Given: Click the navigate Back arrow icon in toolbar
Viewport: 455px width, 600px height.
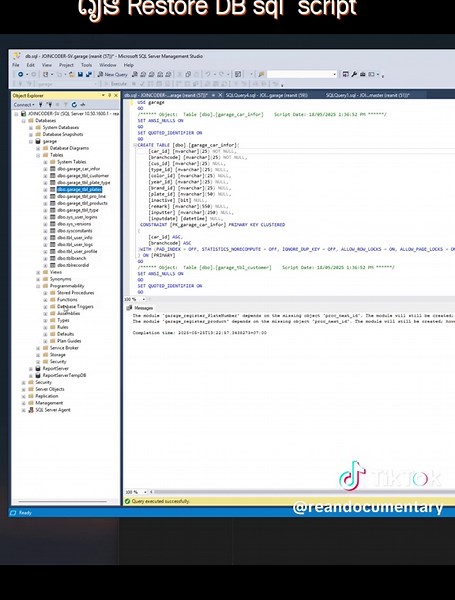Looking at the screenshot, I should point(20,74).
